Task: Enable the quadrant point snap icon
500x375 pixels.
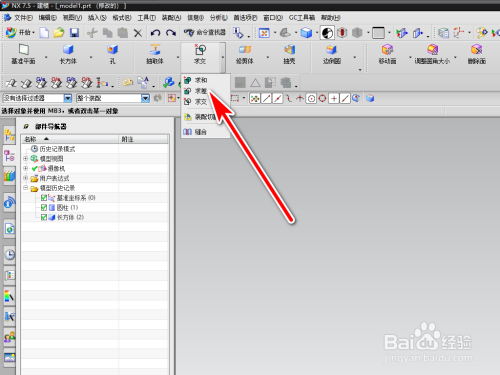Action: click(x=322, y=98)
